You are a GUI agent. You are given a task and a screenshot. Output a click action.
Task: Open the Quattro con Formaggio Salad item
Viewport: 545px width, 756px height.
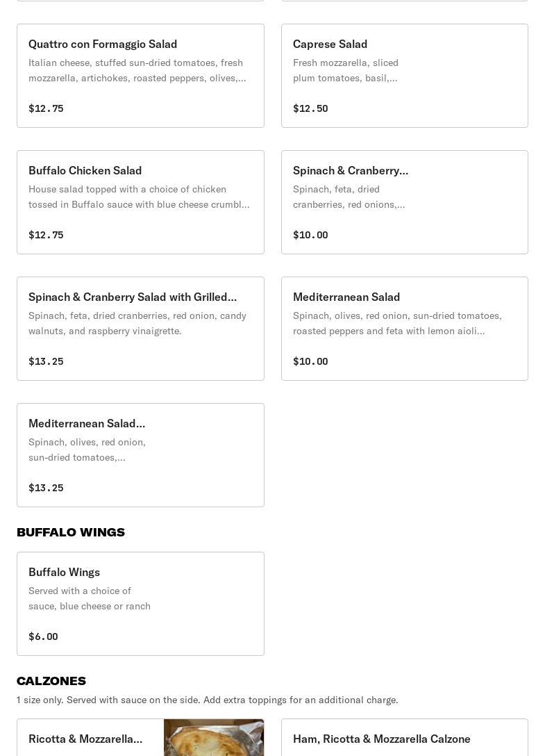140,76
